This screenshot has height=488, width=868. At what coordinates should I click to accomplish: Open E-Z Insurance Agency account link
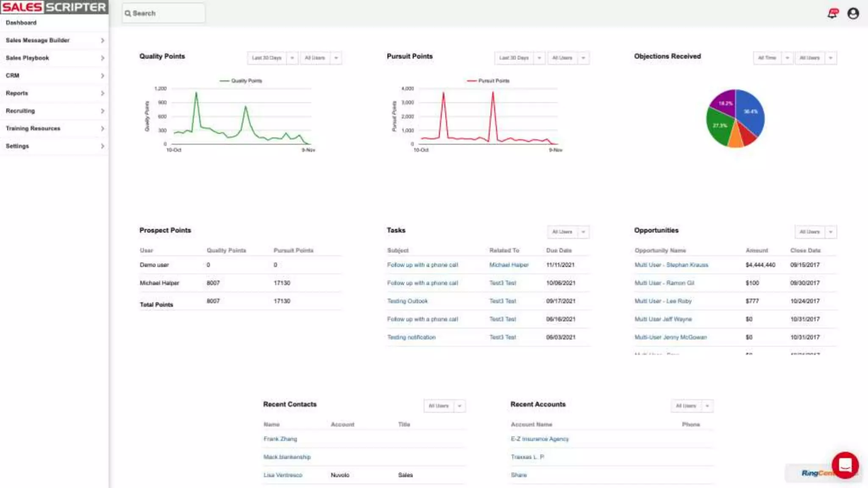click(x=540, y=439)
